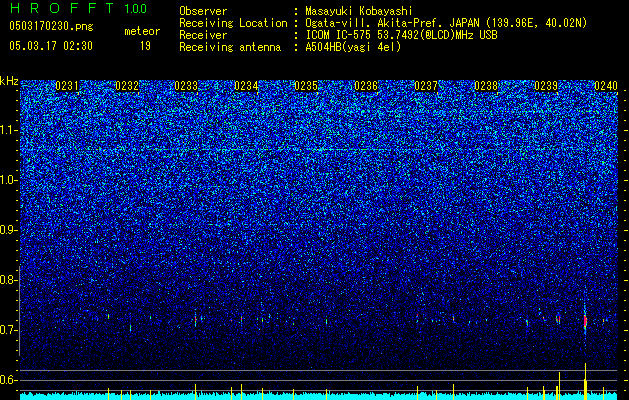
Task: Click the 0.9 frequency axis label
Action: (9, 230)
